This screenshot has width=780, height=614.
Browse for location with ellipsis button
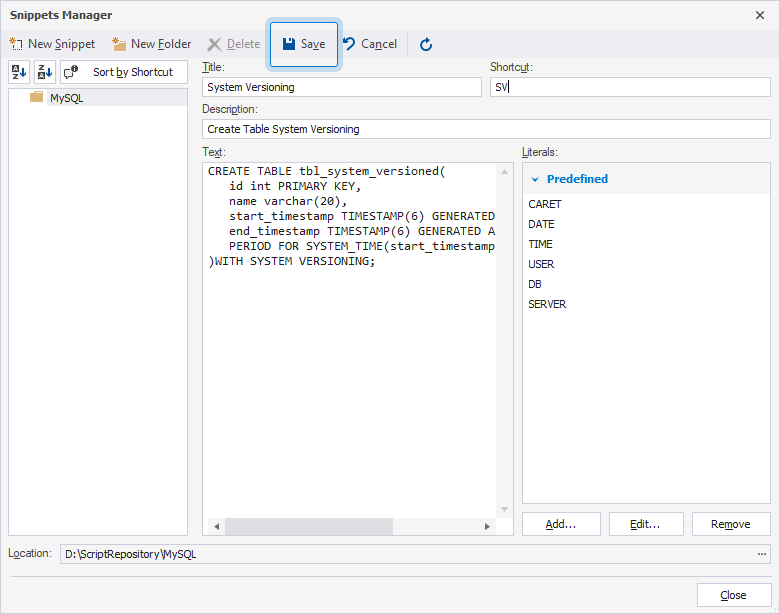762,554
